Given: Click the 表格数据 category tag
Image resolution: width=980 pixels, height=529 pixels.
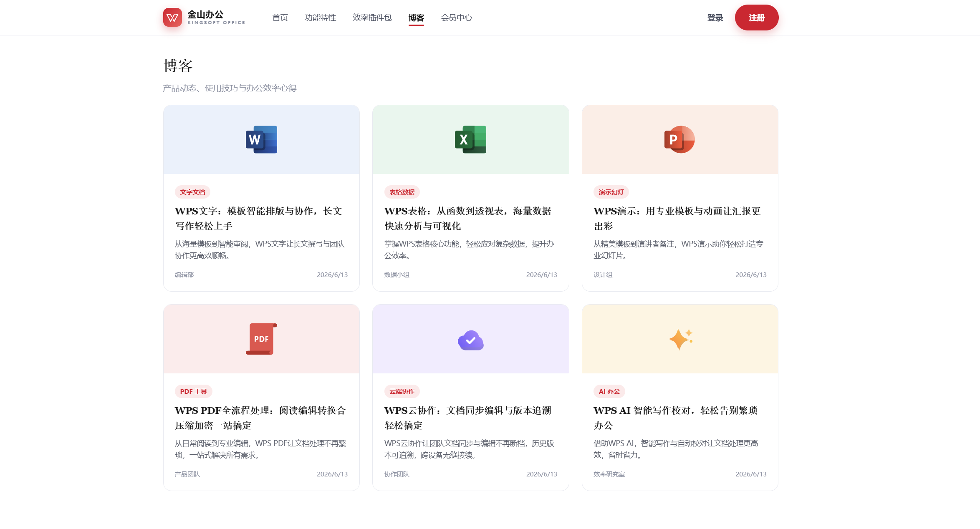Looking at the screenshot, I should point(402,192).
